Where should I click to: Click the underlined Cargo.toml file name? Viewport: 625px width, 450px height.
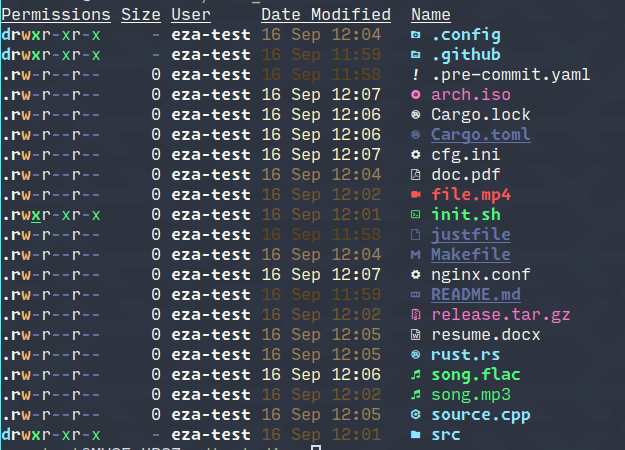481,135
